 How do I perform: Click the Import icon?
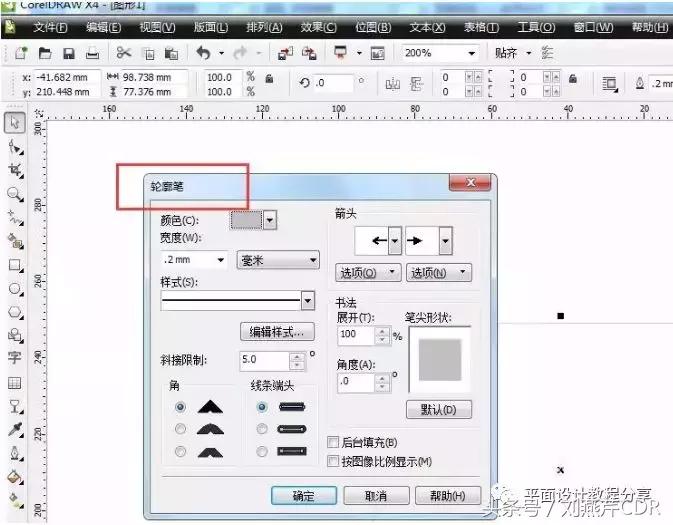tap(285, 53)
